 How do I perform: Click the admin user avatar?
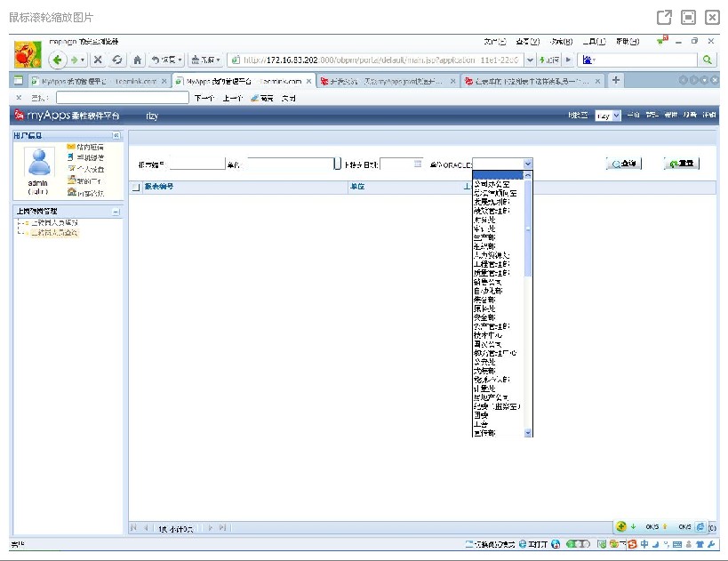tap(39, 162)
